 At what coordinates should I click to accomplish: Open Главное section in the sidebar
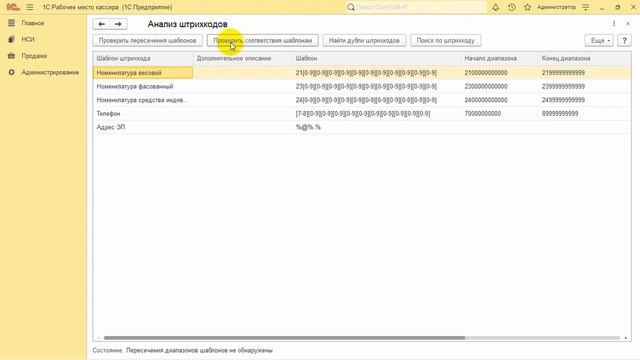pos(33,23)
